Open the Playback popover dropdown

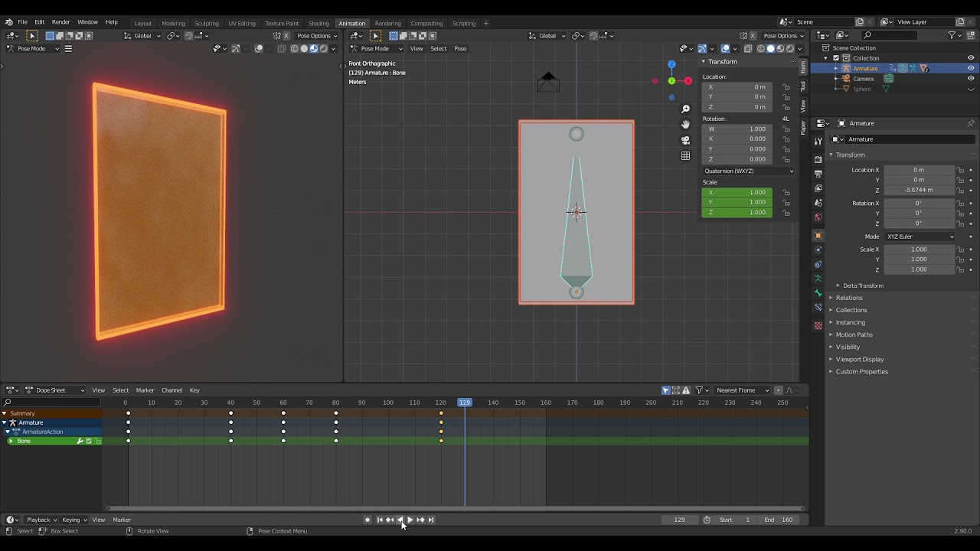(x=42, y=520)
